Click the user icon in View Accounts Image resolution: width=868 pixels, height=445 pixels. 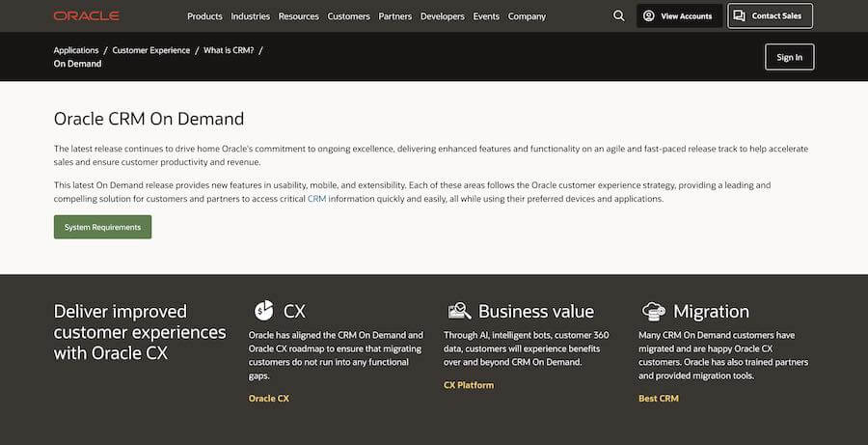(649, 16)
